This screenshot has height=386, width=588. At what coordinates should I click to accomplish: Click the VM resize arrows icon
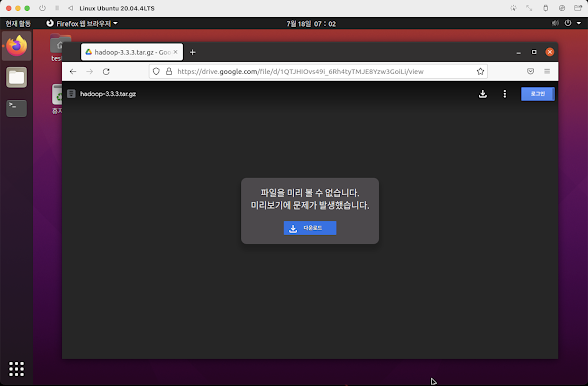click(x=529, y=8)
